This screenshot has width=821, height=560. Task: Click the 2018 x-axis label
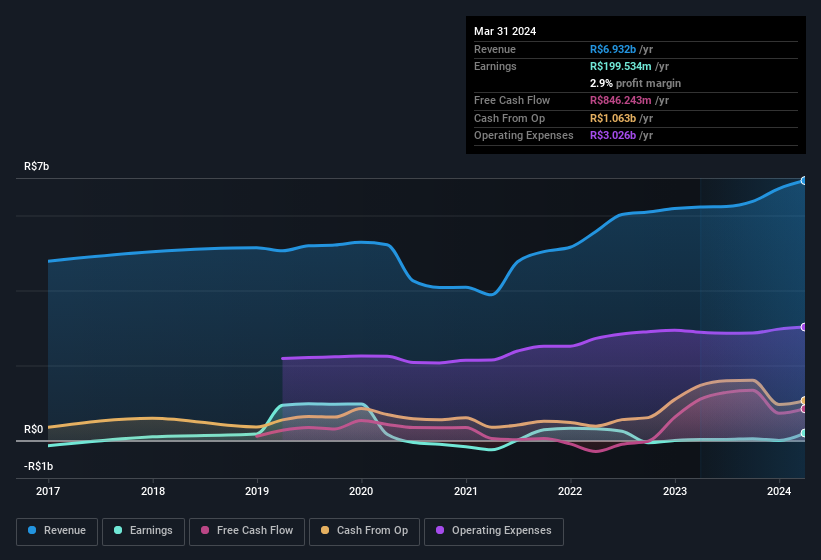pos(153,491)
